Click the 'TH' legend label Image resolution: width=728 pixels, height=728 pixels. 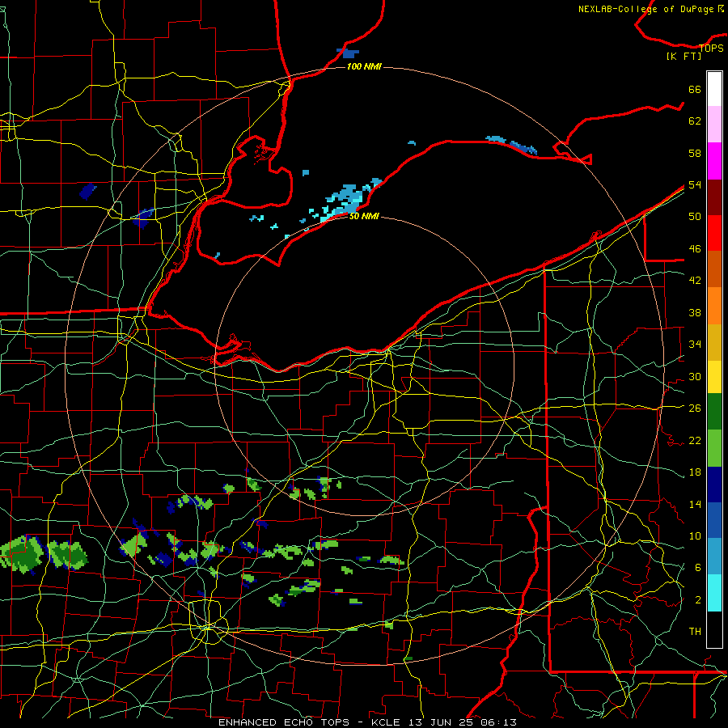click(695, 631)
